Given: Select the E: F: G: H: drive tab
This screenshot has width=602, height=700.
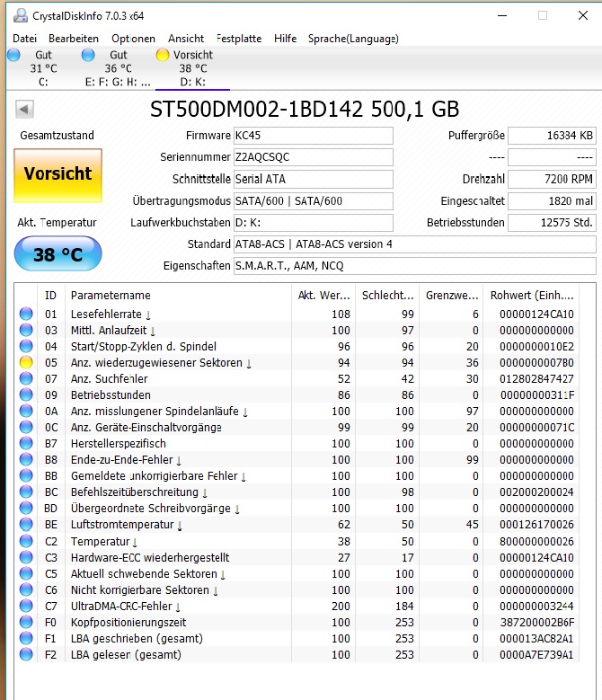Looking at the screenshot, I should pyautogui.click(x=118, y=68).
